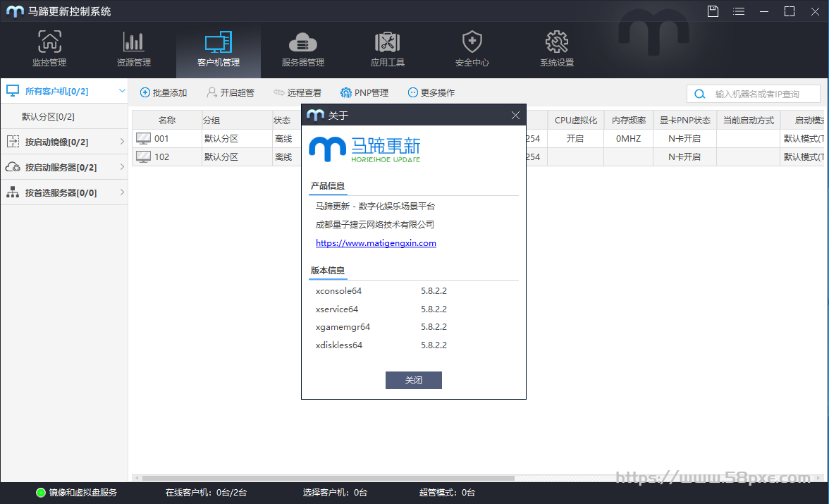Click 在线客户机 status bar entry
The width and height of the screenshot is (829, 504).
tap(206, 492)
